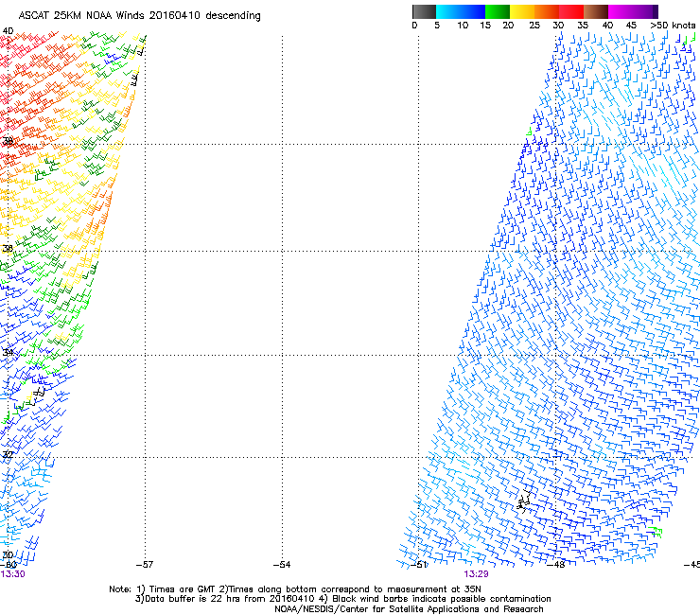Click the green wind barbs at the bottom right of the swath

click(x=656, y=531)
